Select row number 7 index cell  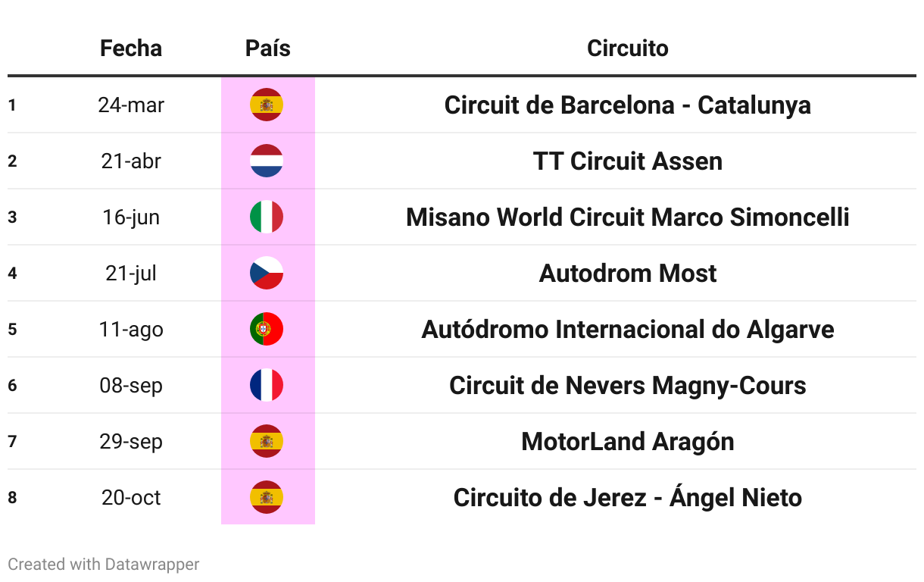point(12,441)
